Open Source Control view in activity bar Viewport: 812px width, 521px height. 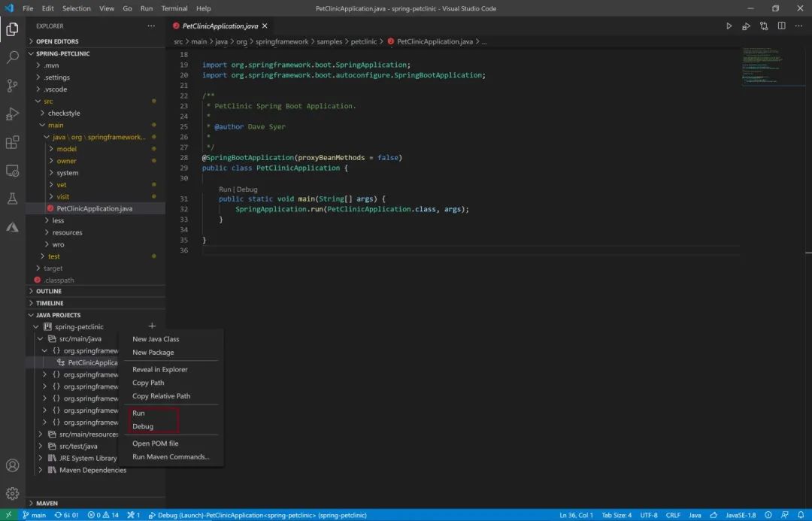coord(13,86)
